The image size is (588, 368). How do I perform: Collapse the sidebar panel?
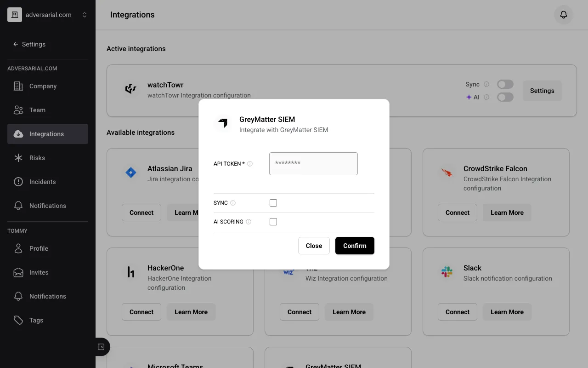click(x=102, y=347)
